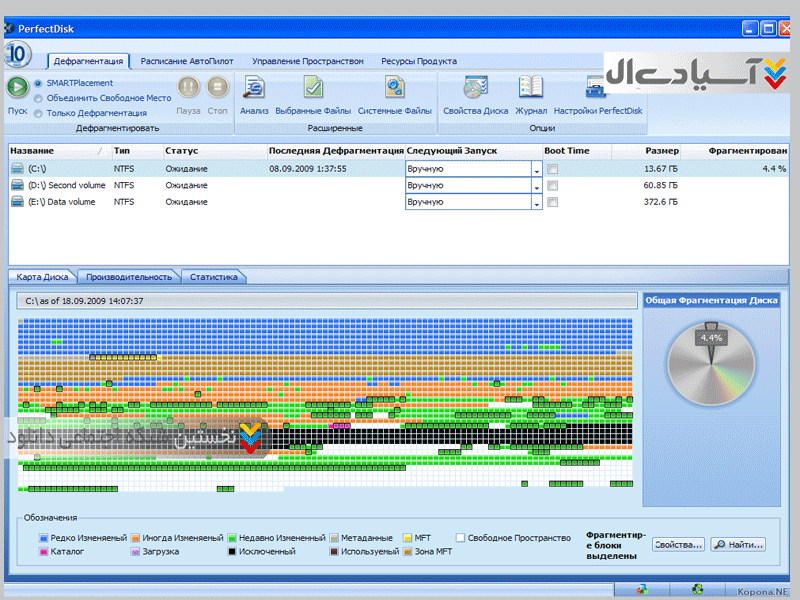Image resolution: width=800 pixels, height=600 pixels.
Task: Click the Найти... button
Action: [739, 545]
